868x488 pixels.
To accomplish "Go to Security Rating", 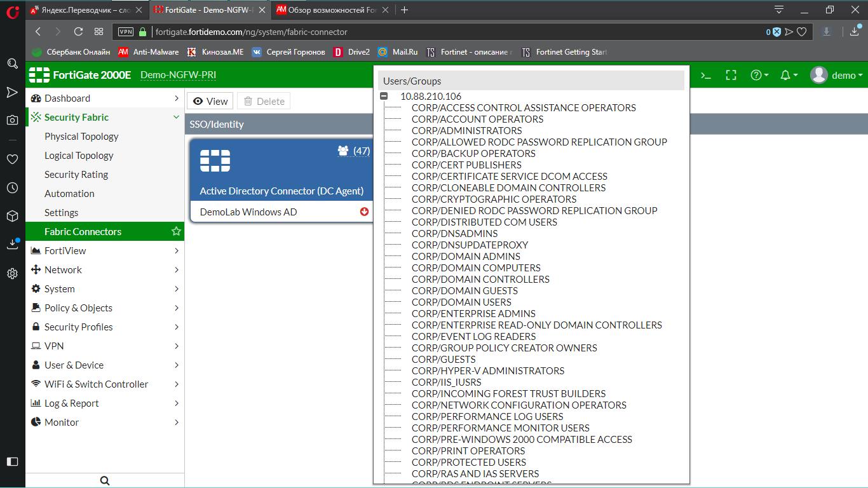I will [76, 174].
